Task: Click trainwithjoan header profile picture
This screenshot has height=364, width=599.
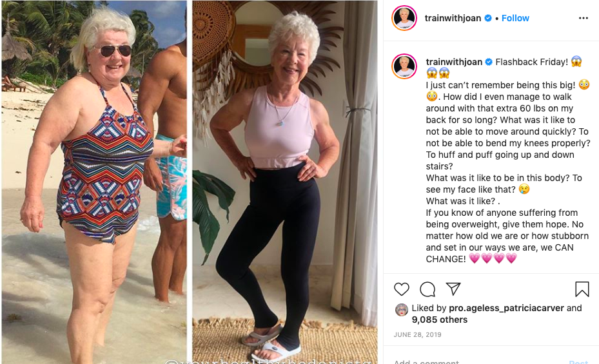Action: point(404,18)
